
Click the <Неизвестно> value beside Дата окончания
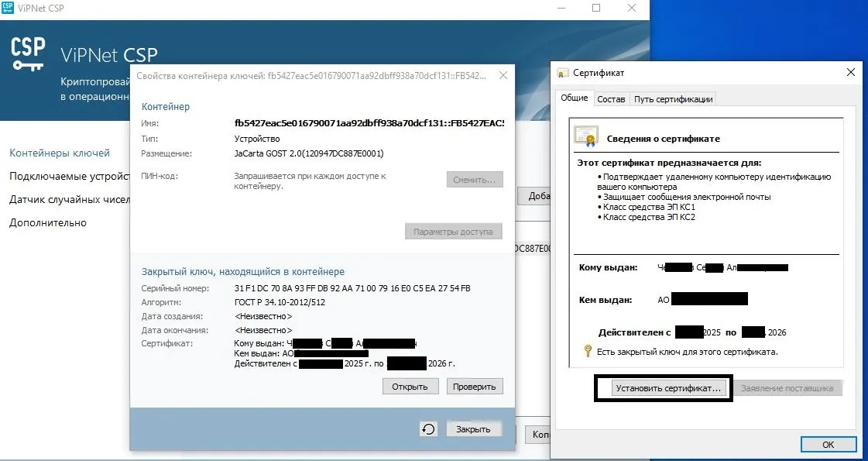pyautogui.click(x=263, y=330)
